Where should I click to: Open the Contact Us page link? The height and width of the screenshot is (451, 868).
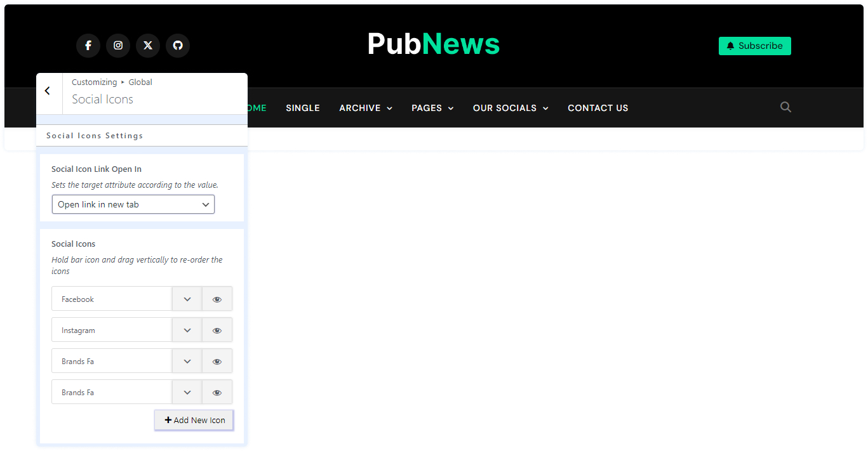pos(598,108)
